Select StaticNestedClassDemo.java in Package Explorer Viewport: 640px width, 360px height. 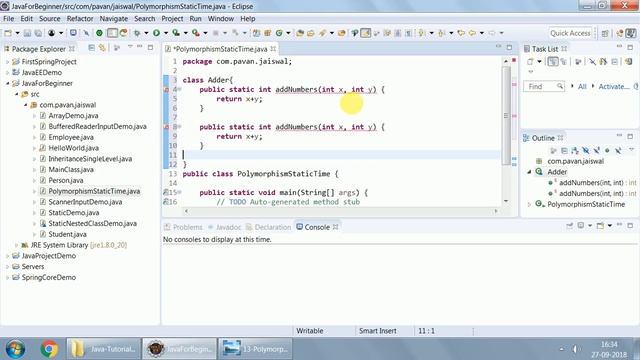(92, 224)
